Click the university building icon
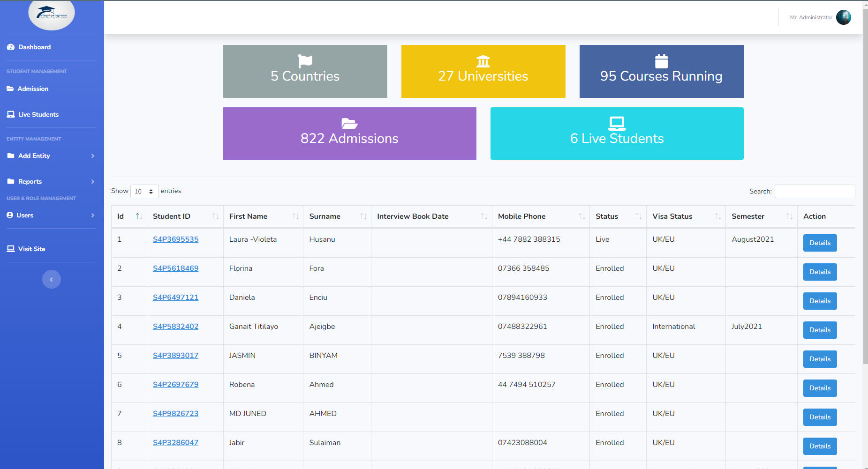 [x=483, y=61]
